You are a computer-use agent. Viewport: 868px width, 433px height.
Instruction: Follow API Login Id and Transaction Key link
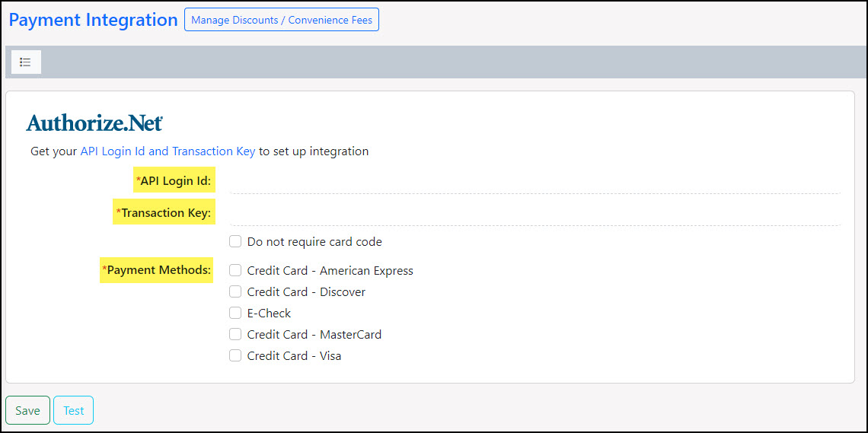pyautogui.click(x=168, y=151)
